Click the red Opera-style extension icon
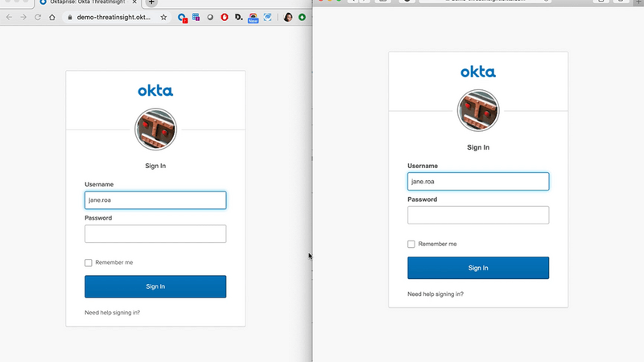Screen dimensions: 644x362 click(225, 17)
